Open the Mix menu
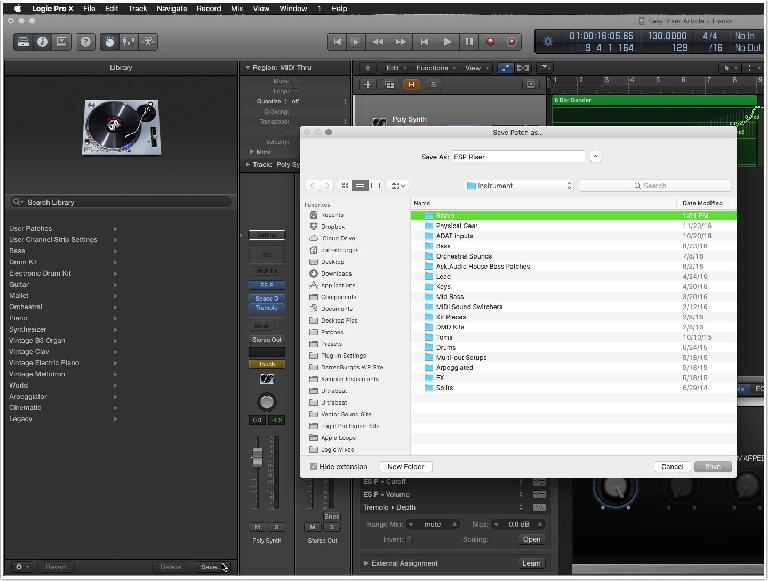768x581 pixels. point(237,8)
